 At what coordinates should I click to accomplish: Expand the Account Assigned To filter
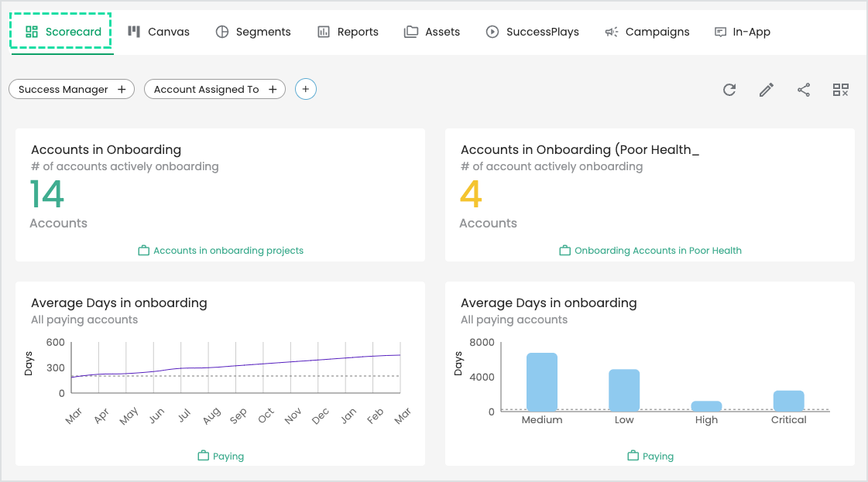click(x=214, y=89)
